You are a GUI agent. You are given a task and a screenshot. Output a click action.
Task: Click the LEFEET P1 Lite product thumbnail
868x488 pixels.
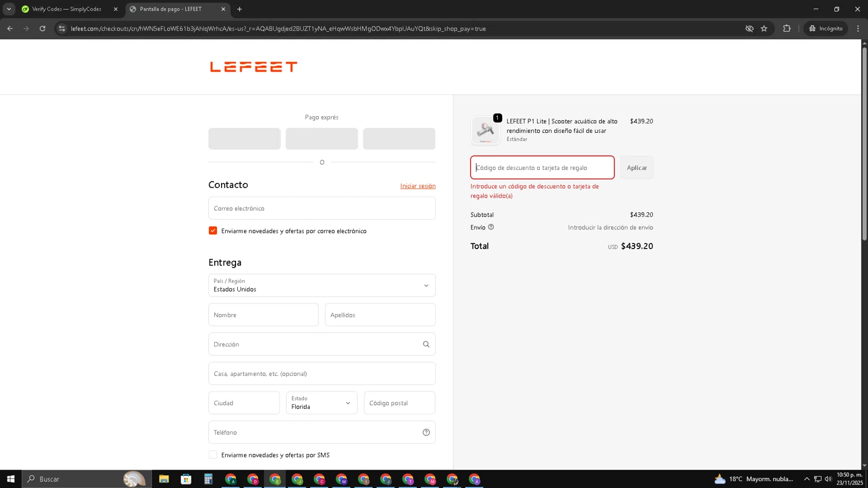click(485, 130)
